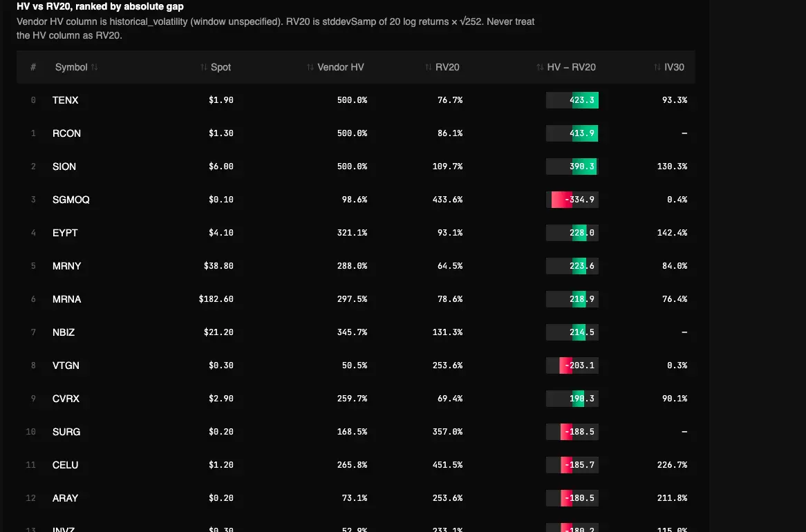Click the # column header
The image size is (806, 532).
pos(33,67)
